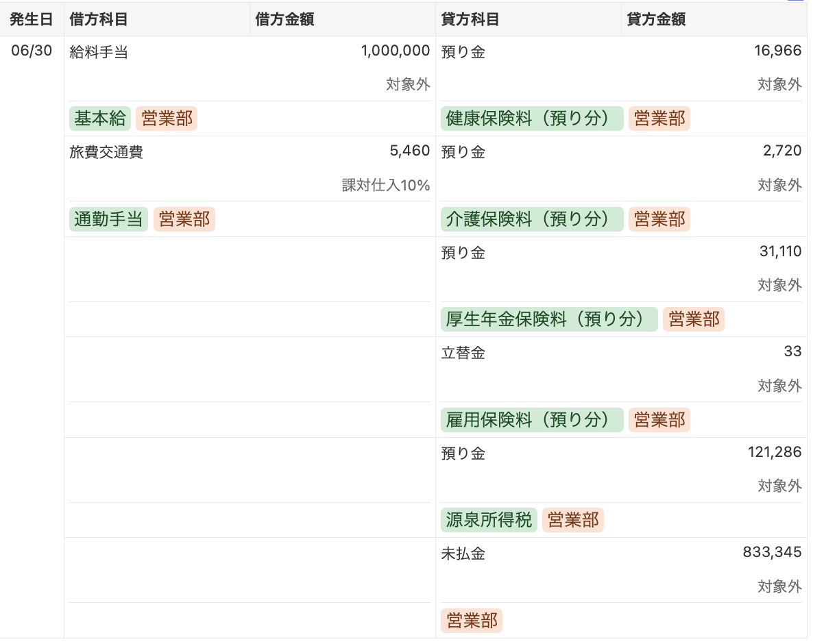Select the 旅費交通費 debit account
This screenshot has height=644, width=813.
coord(106,152)
